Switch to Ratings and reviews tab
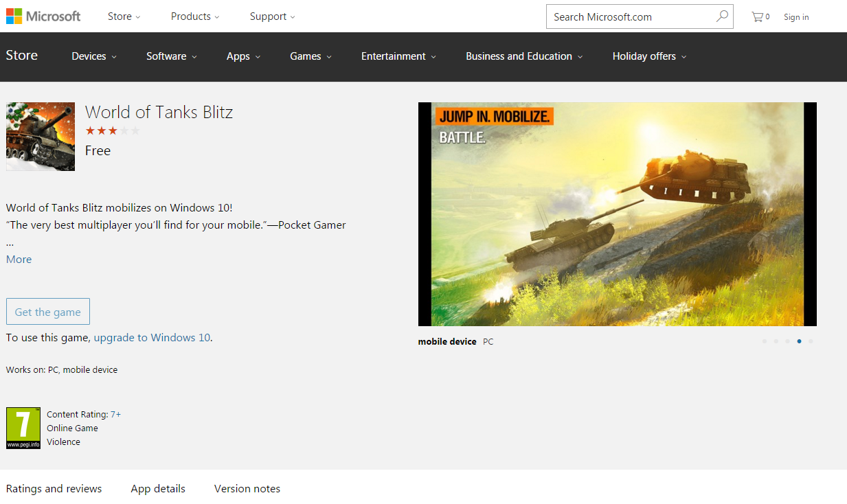Image resolution: width=847 pixels, height=504 pixels. point(54,489)
